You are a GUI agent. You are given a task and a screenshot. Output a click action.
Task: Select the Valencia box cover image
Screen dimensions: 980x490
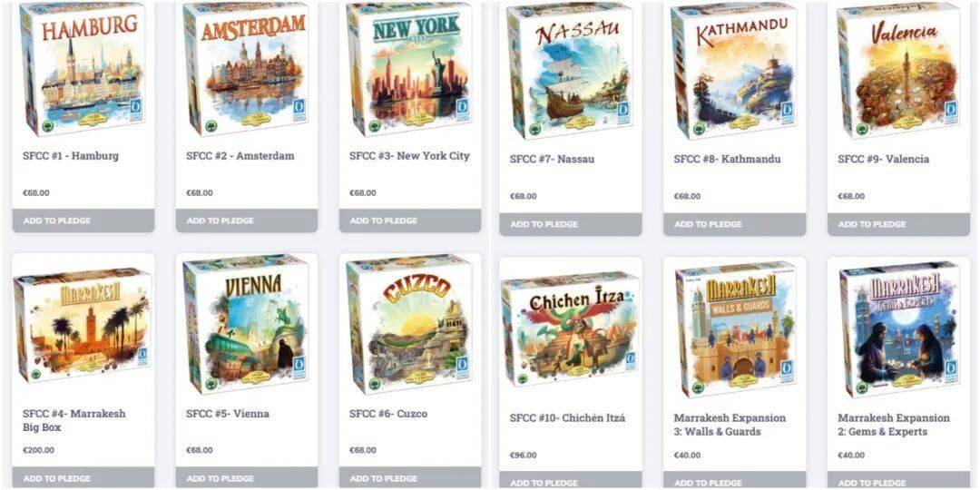pyautogui.click(x=898, y=71)
